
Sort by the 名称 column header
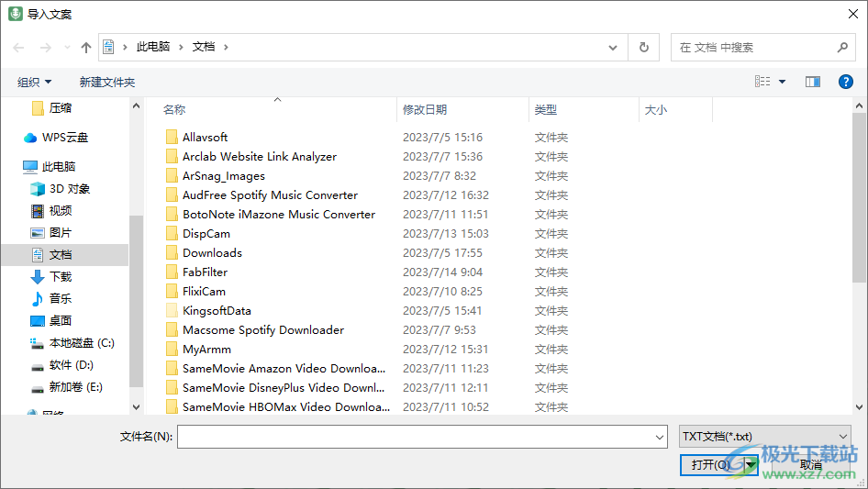[174, 110]
